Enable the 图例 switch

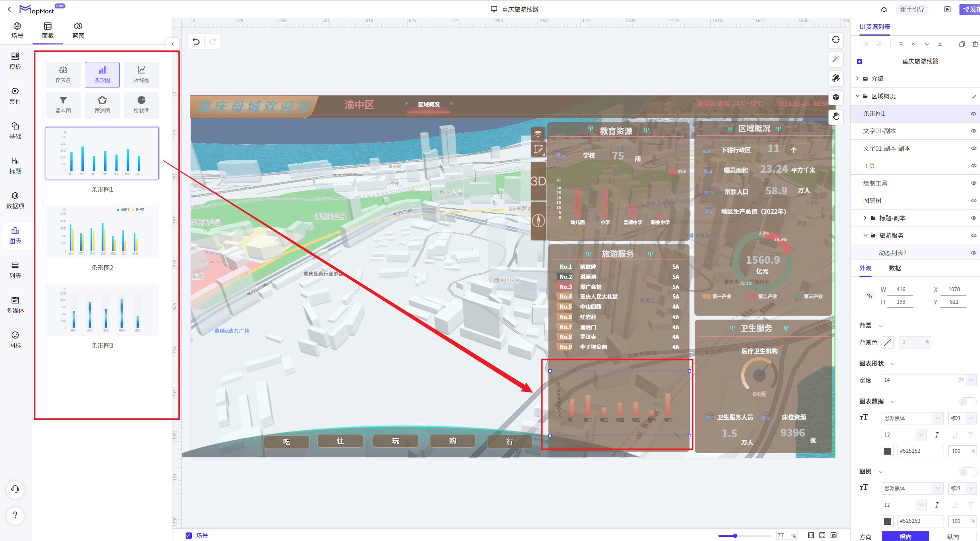pyautogui.click(x=967, y=471)
